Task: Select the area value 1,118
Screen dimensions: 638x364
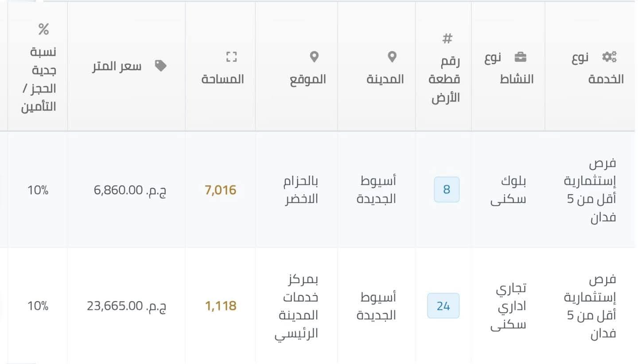Action: (221, 306)
